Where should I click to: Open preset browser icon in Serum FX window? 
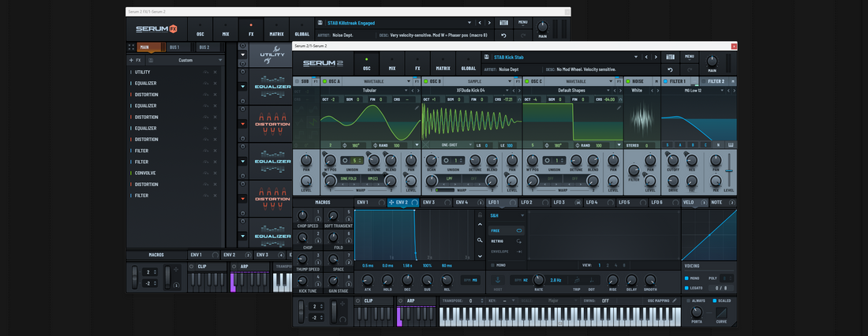[x=503, y=23]
